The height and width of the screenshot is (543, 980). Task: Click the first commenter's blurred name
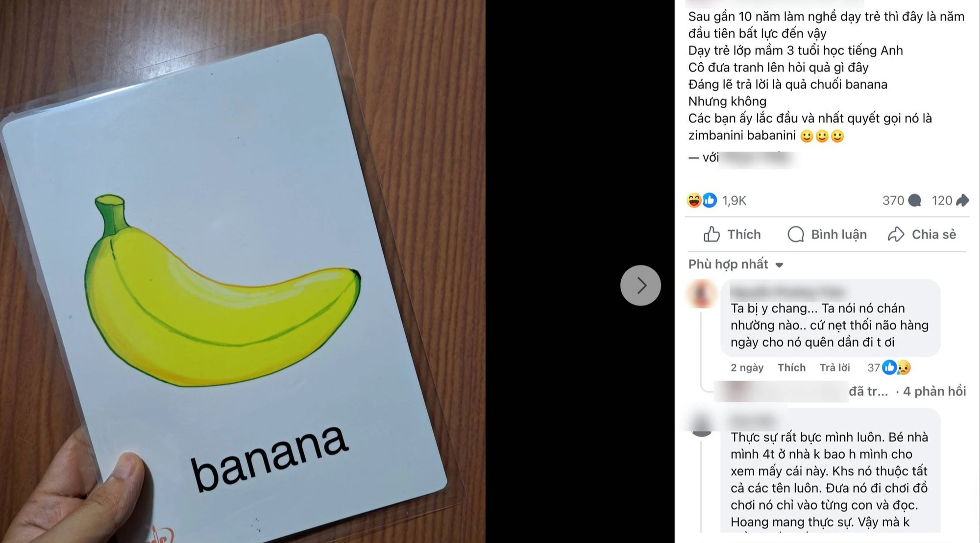787,291
